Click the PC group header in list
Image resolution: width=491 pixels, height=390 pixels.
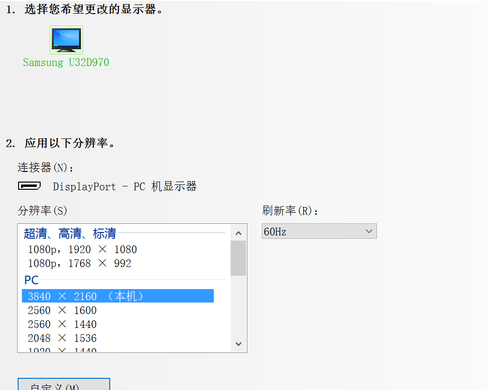point(31,280)
